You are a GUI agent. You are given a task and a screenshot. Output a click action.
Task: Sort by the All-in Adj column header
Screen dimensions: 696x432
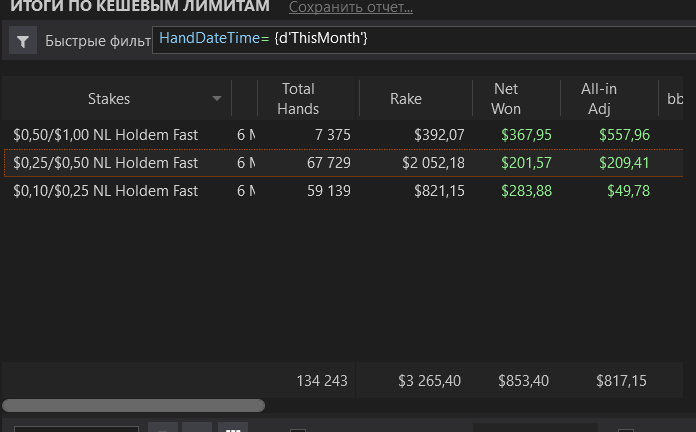pyautogui.click(x=599, y=99)
